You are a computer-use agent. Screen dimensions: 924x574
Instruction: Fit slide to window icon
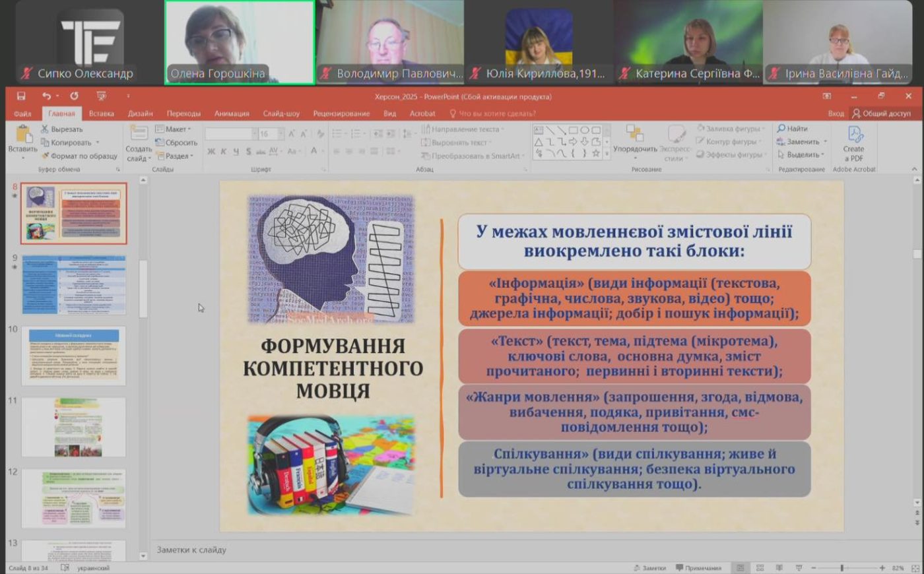point(915,567)
